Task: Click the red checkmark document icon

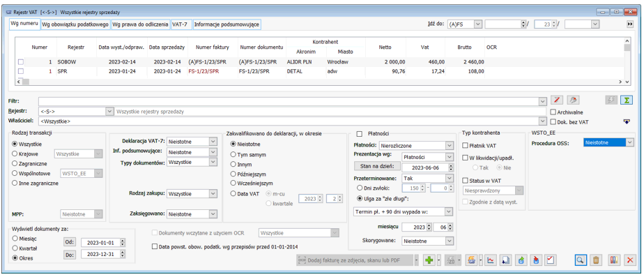Action: (x=551, y=260)
